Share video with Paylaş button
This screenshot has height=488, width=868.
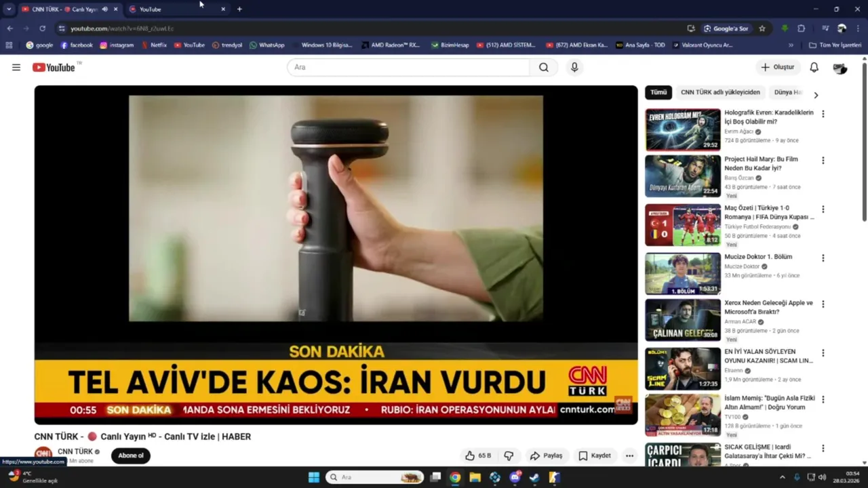click(x=546, y=455)
